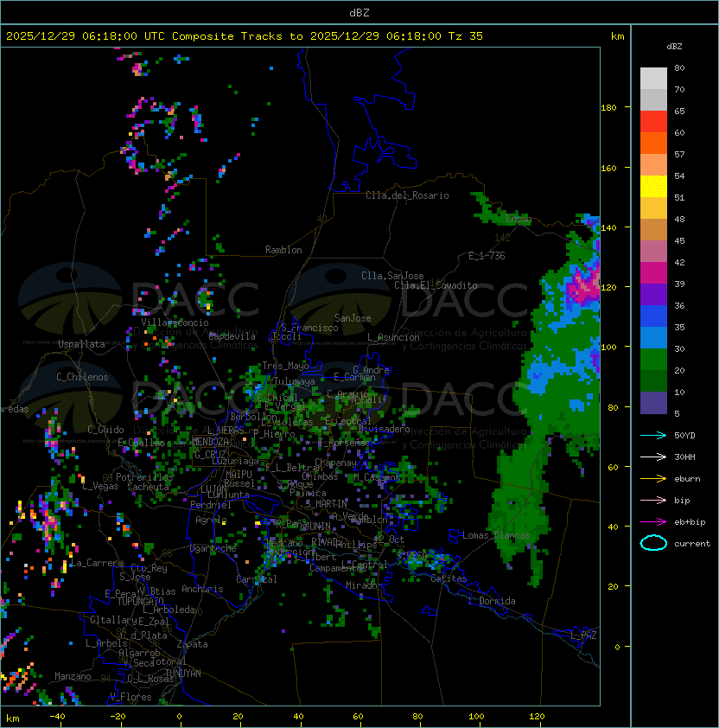This screenshot has height=728, width=719.
Task: Click the 120 tick on bottom axis
Action: click(x=537, y=717)
